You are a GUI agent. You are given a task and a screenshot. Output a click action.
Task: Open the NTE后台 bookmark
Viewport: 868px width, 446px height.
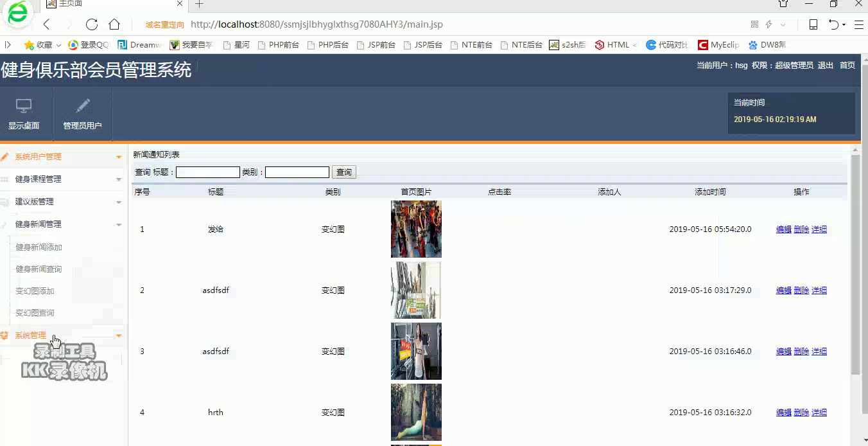click(521, 45)
